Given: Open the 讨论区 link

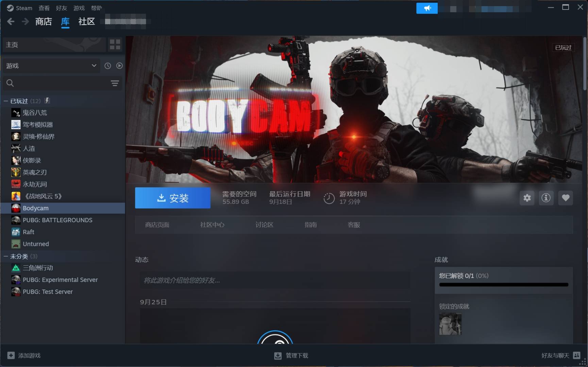Looking at the screenshot, I should click(x=264, y=225).
